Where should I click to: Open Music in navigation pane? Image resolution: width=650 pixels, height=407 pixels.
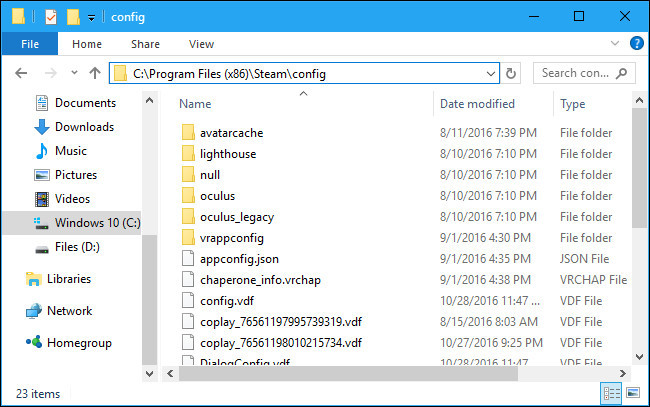[x=70, y=151]
